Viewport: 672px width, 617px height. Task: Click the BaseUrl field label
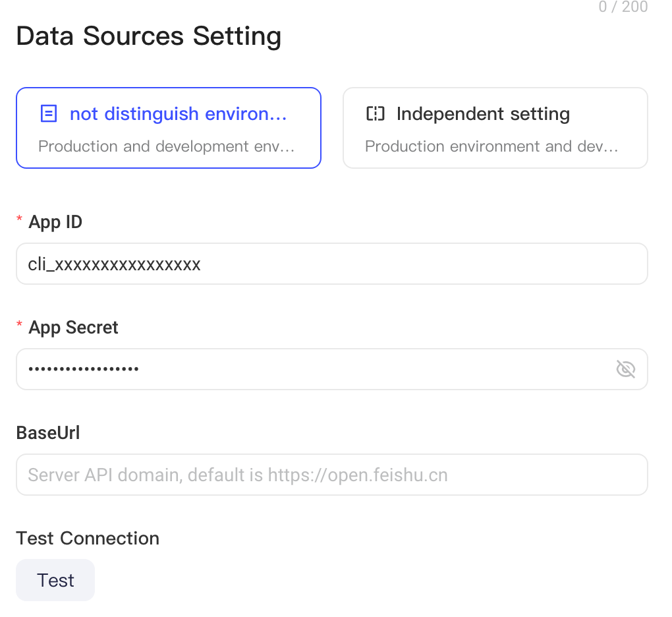[48, 433]
